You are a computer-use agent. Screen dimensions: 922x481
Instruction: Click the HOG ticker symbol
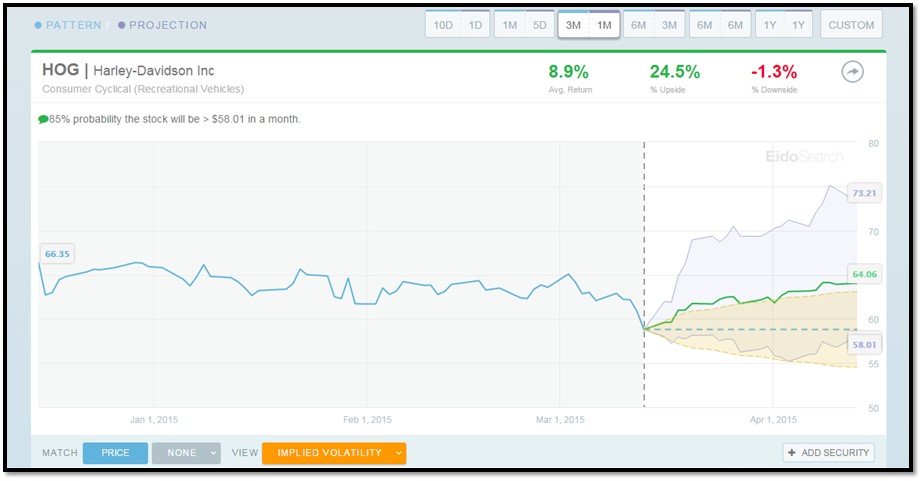pyautogui.click(x=61, y=70)
